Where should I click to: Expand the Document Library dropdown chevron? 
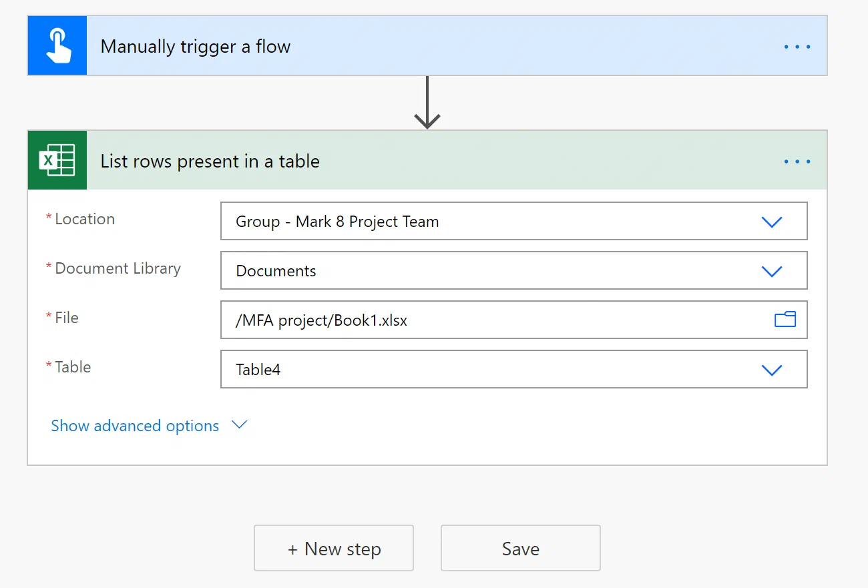[772, 271]
